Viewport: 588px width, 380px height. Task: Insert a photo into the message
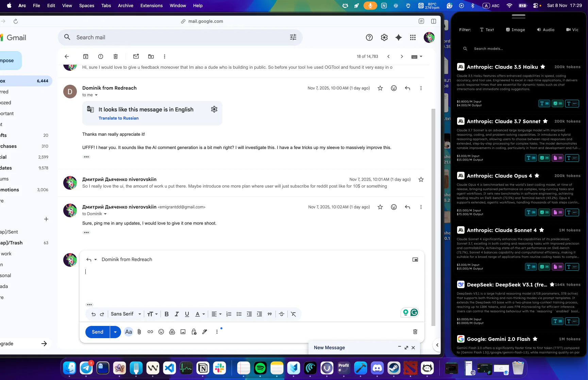click(183, 332)
